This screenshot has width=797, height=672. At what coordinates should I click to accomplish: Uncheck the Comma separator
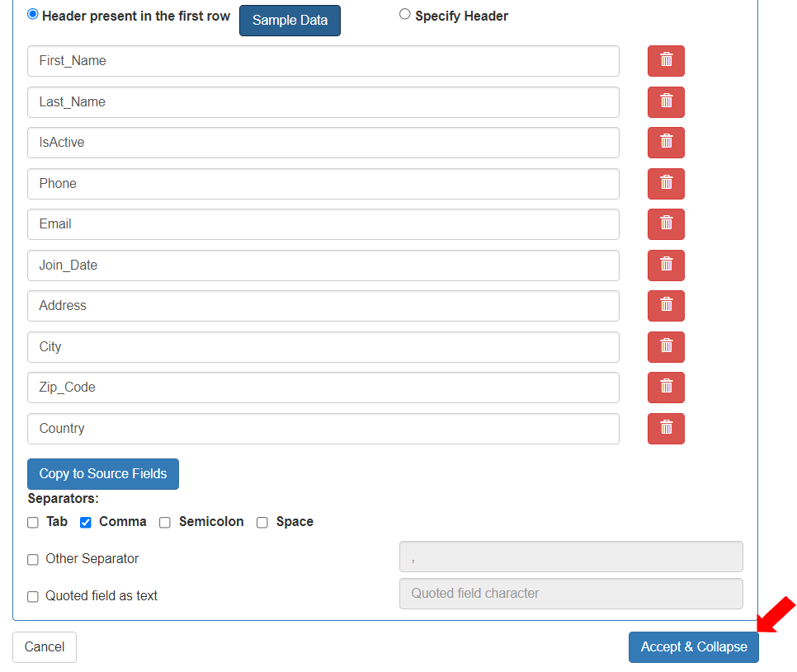point(85,522)
